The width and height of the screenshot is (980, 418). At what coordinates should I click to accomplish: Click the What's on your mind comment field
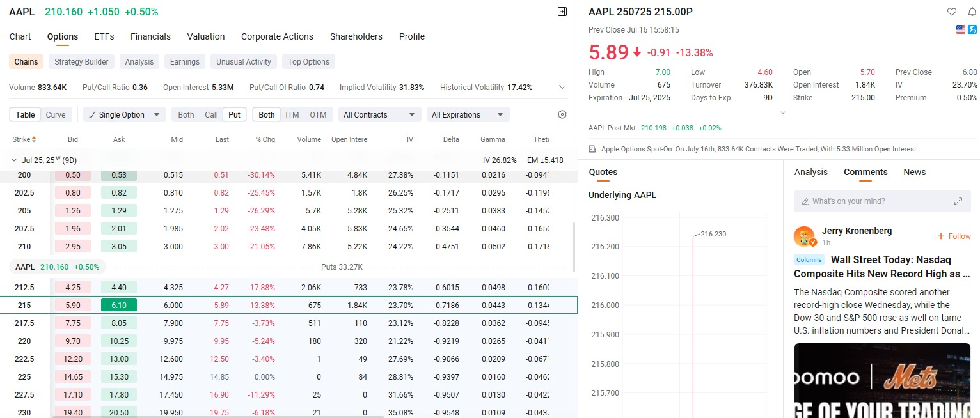[882, 201]
